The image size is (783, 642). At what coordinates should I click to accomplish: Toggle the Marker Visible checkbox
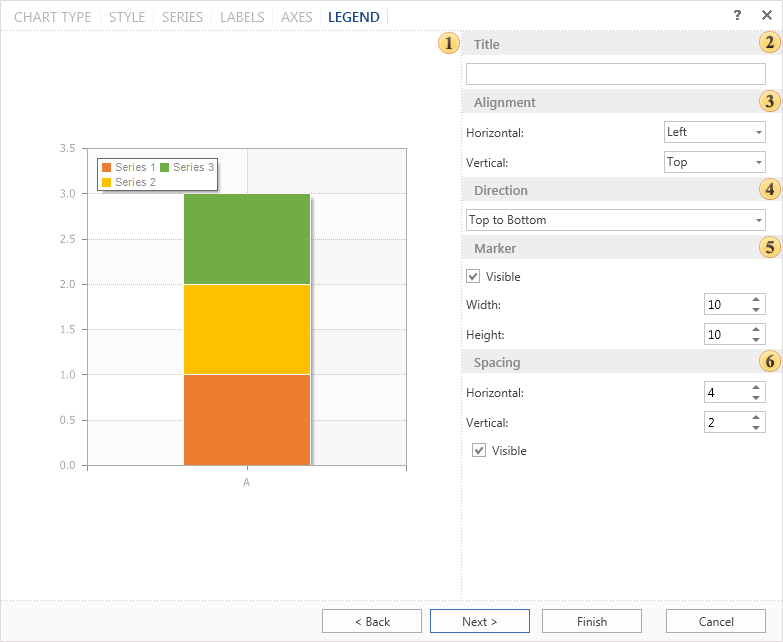[473, 277]
